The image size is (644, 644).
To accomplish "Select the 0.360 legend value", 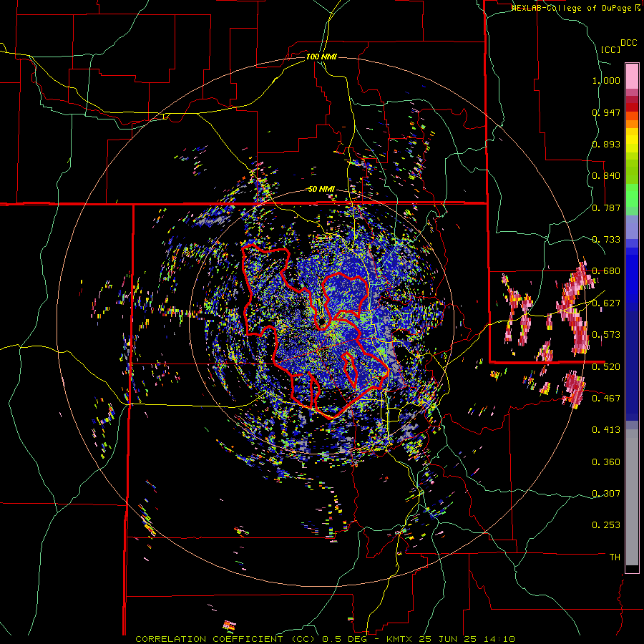I will [x=606, y=462].
